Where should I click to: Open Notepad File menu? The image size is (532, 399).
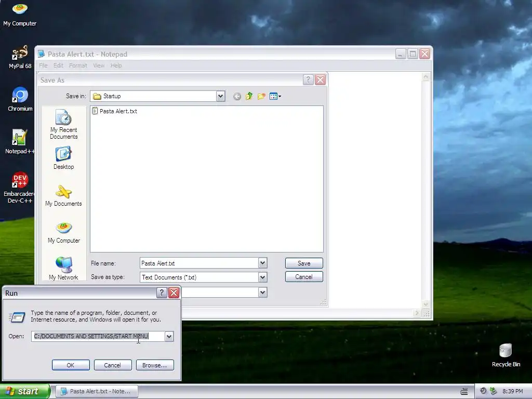click(43, 65)
